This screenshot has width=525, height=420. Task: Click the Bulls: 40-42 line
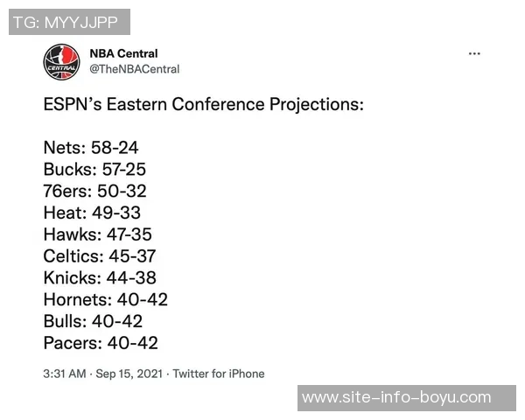(93, 322)
